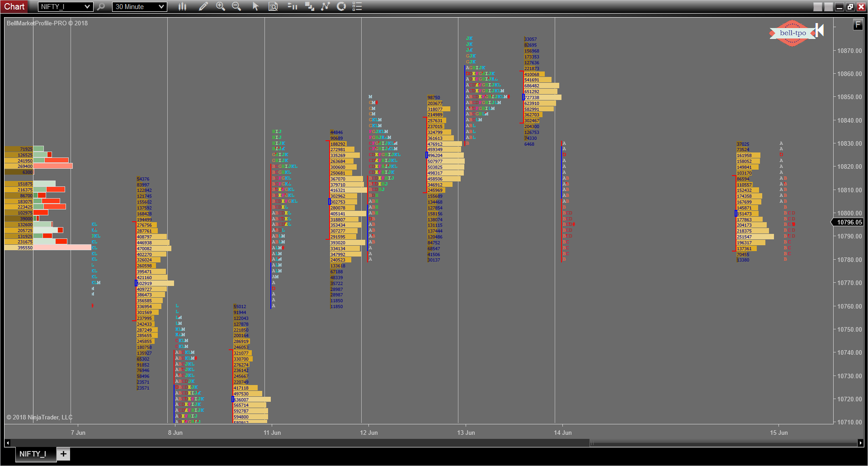
Task: Open the Chart Trader icon
Action: 292,7
